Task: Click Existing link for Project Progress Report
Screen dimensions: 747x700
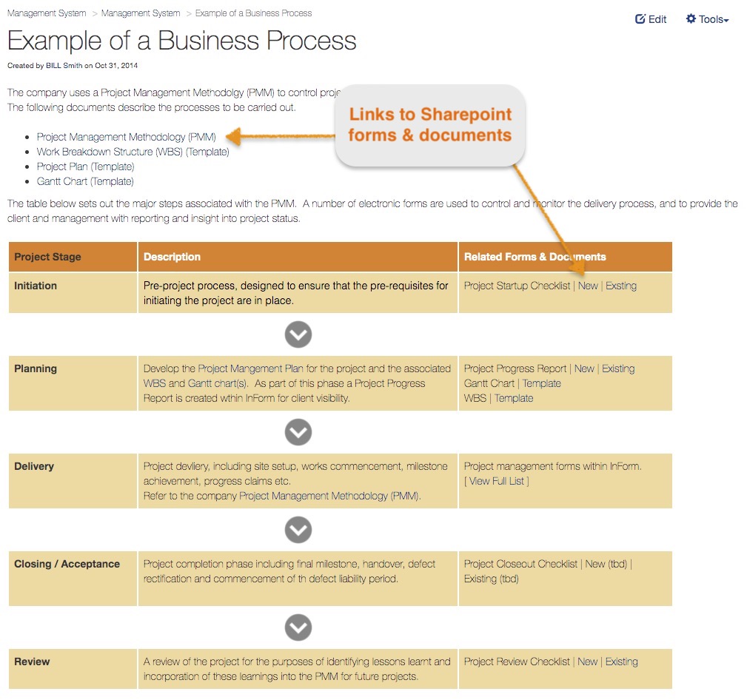Action: pos(618,368)
